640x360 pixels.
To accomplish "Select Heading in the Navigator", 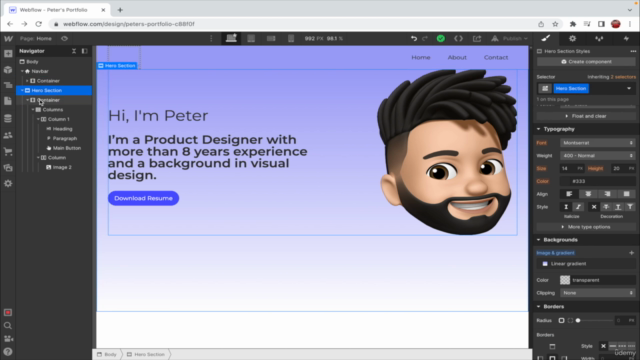I will tap(62, 129).
